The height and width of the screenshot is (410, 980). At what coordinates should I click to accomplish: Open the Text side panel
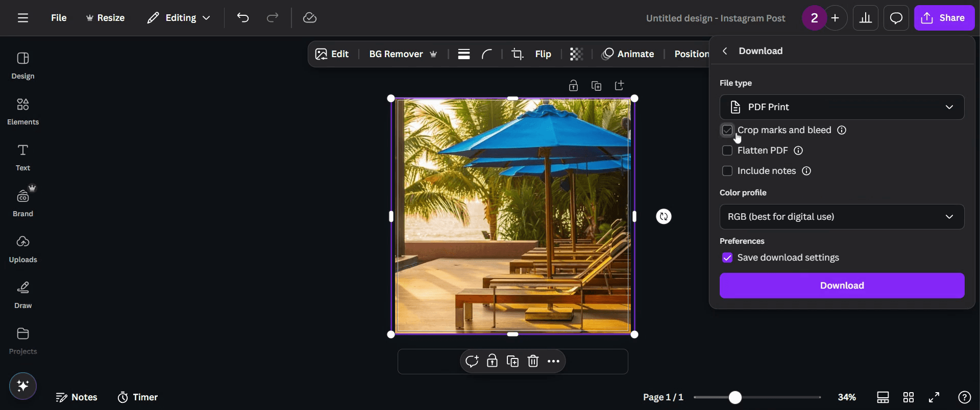23,158
